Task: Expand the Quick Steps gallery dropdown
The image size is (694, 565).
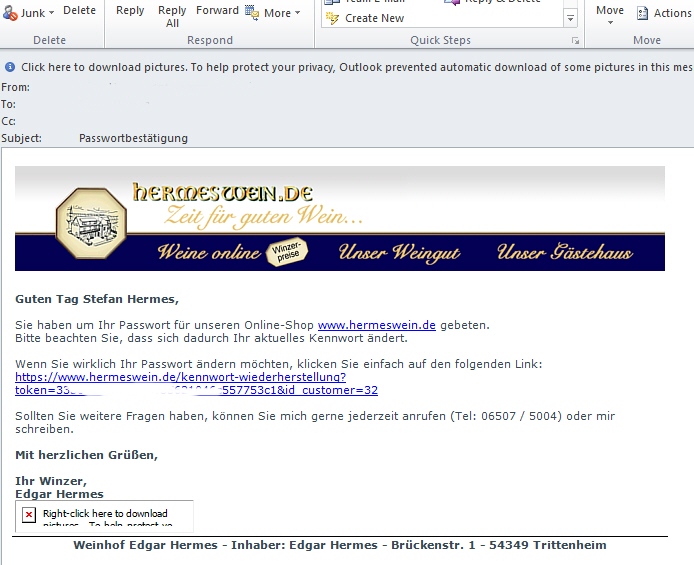Action: 571,18
